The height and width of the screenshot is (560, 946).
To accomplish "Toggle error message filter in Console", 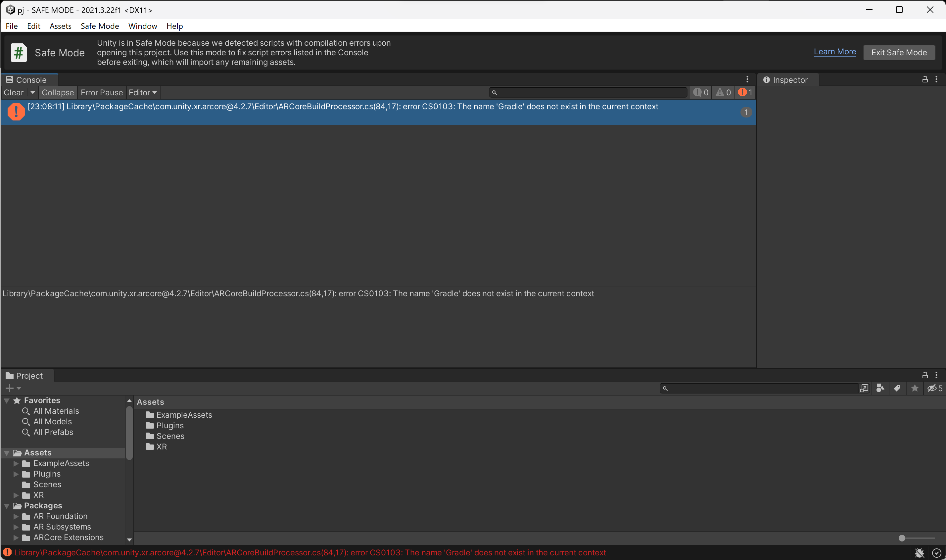I will pyautogui.click(x=745, y=92).
